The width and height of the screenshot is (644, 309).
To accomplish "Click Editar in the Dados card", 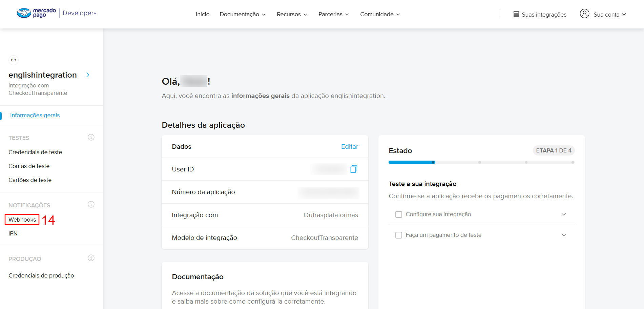I will coord(350,146).
